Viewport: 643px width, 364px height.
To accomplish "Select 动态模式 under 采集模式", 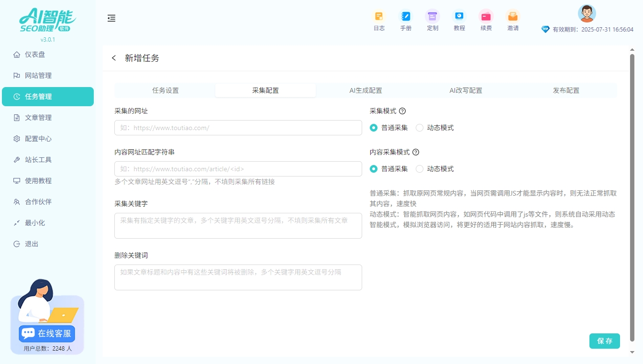I will [419, 128].
